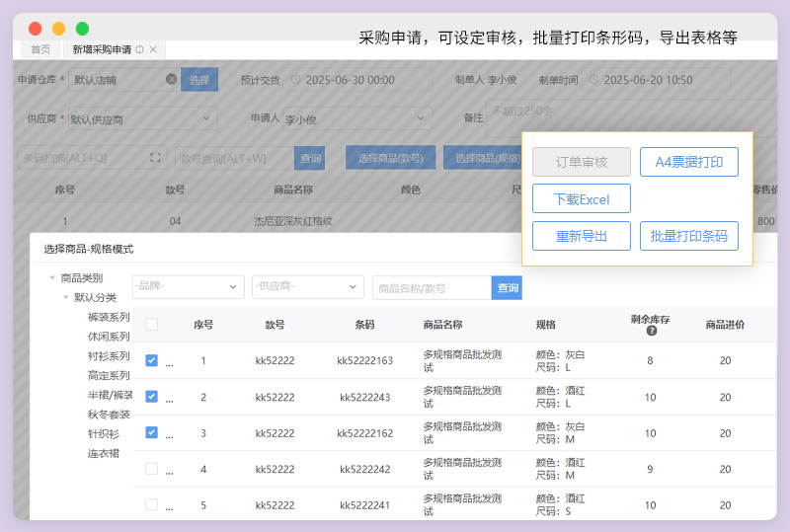Focus the 款号查询[ALT+W] input field
This screenshot has height=532, width=790.
click(x=235, y=158)
